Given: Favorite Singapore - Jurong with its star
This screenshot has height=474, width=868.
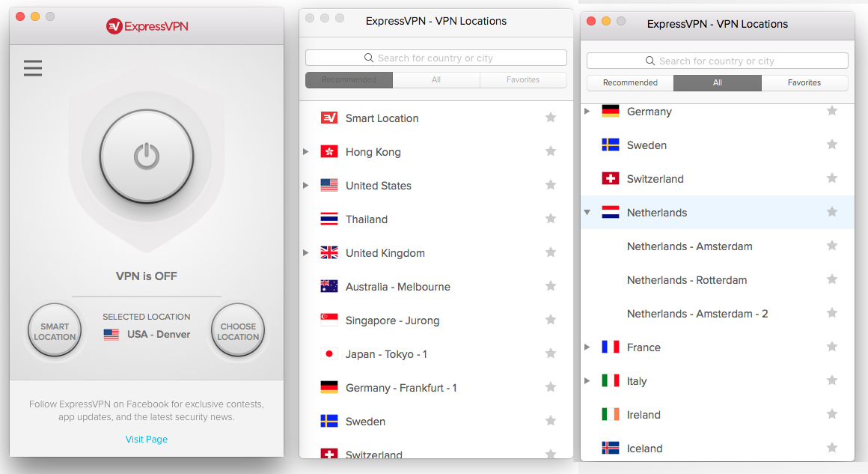Looking at the screenshot, I should 550,320.
